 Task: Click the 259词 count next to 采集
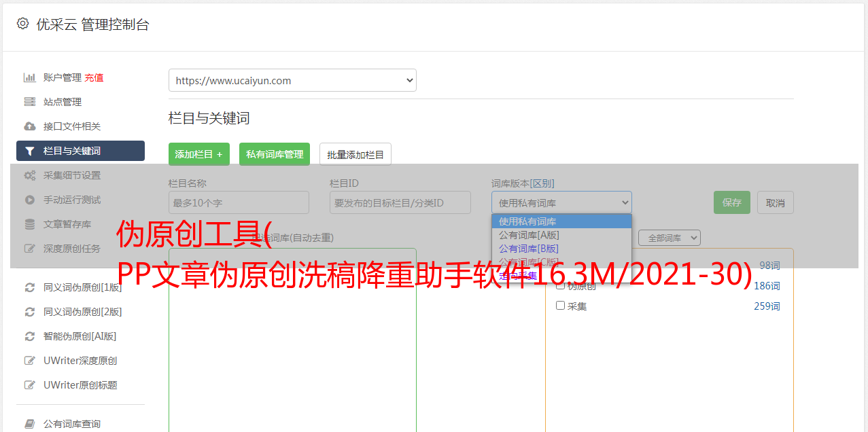pyautogui.click(x=767, y=306)
